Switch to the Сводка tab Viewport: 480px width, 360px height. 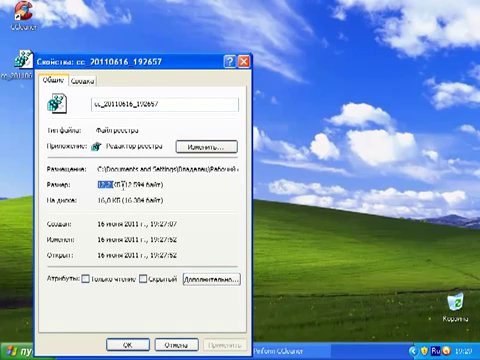[82, 81]
